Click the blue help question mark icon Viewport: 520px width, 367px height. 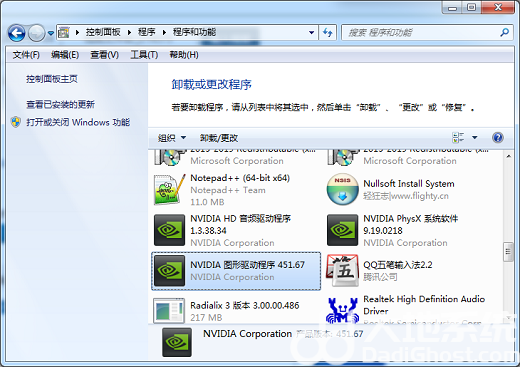[x=498, y=137]
